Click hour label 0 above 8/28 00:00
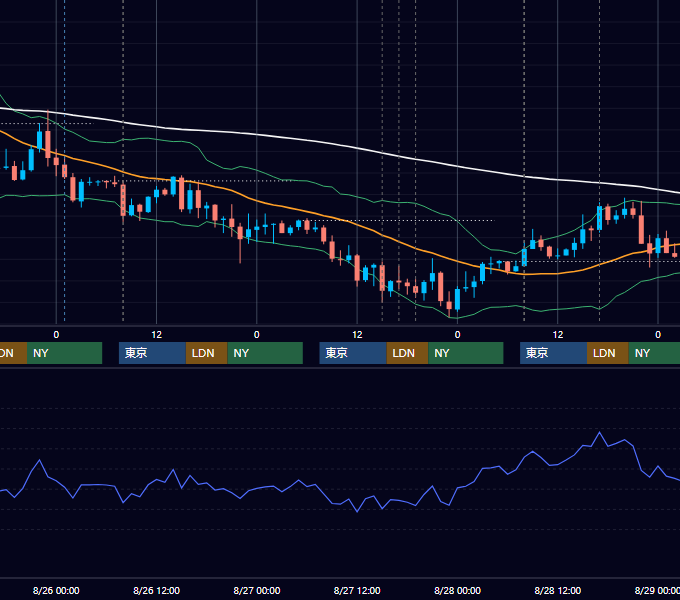The width and height of the screenshot is (680, 600). 458,335
